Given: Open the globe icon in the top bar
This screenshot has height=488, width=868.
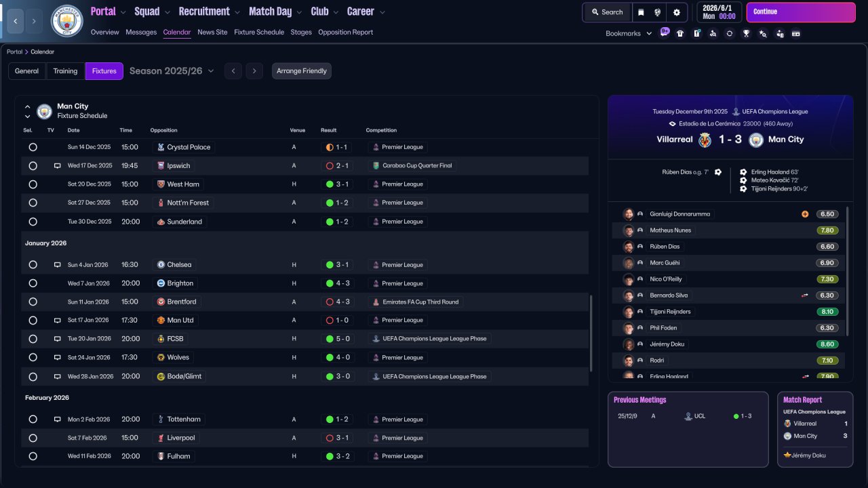Looking at the screenshot, I should tap(658, 12).
